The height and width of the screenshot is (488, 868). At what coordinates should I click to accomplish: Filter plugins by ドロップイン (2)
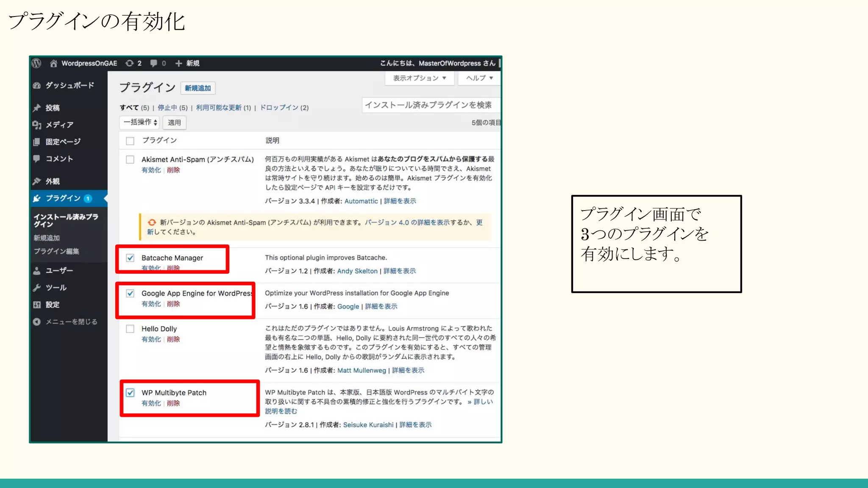coord(284,108)
